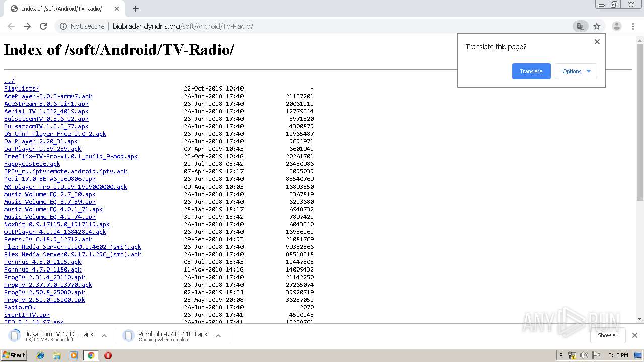Screen dimensions: 644x362
Task: Click ProgTV_2.37.7.0_23770.apk link
Action: click(x=48, y=285)
